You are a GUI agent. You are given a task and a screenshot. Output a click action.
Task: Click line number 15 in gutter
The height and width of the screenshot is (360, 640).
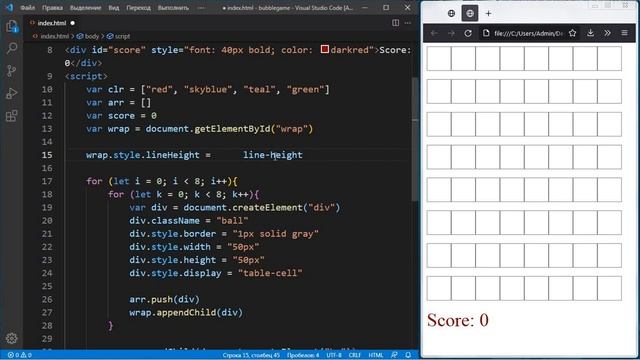click(x=47, y=155)
